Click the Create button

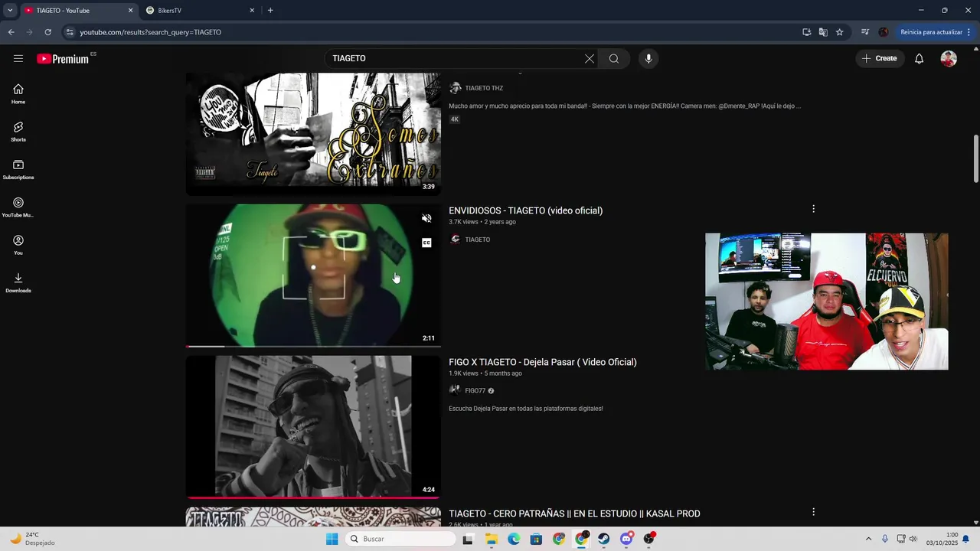[x=879, y=58]
